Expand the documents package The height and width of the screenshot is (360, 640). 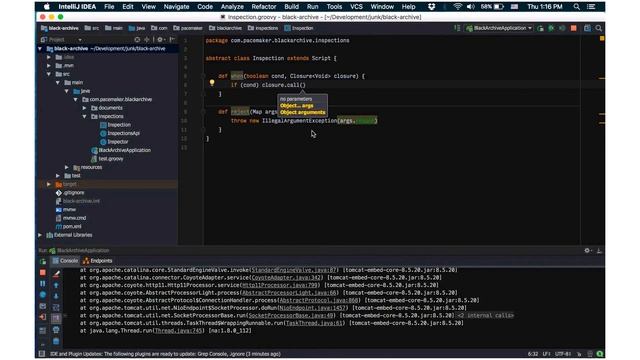[x=84, y=108]
